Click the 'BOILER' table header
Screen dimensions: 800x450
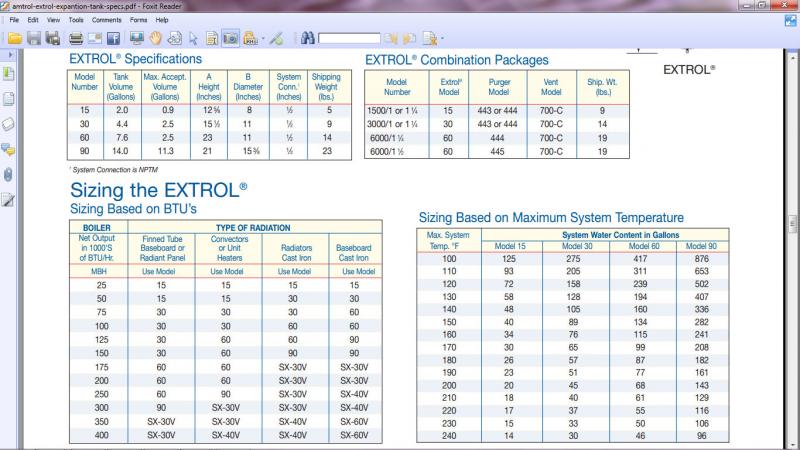pos(96,228)
